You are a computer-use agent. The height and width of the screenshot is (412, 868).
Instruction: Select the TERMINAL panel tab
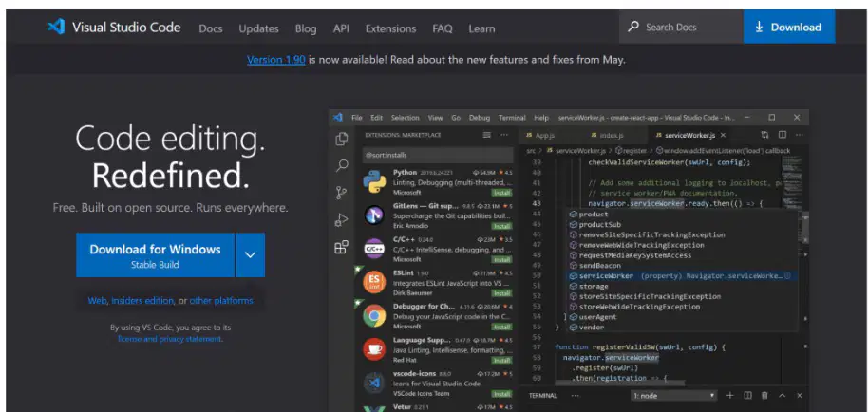click(542, 396)
